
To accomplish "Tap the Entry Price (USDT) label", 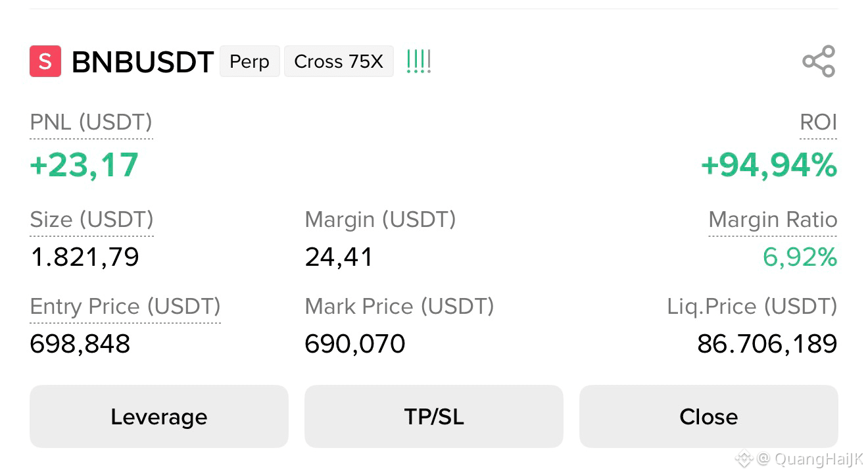I will 126,307.
